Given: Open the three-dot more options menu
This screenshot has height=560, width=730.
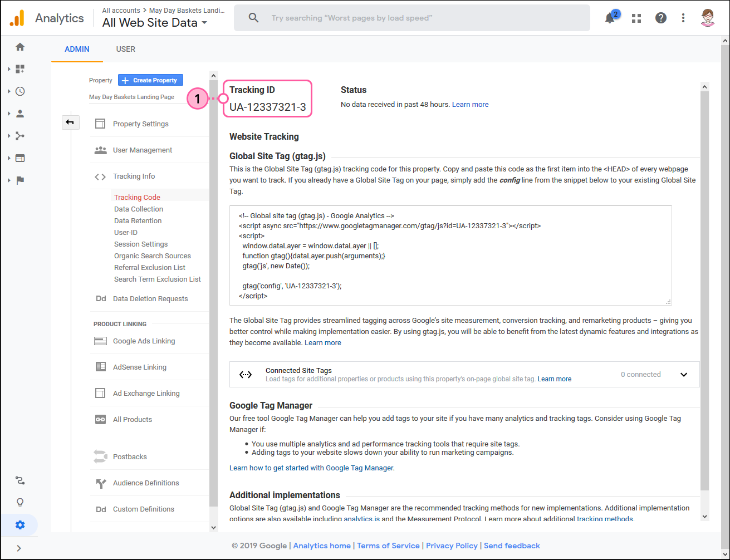Looking at the screenshot, I should pos(683,18).
